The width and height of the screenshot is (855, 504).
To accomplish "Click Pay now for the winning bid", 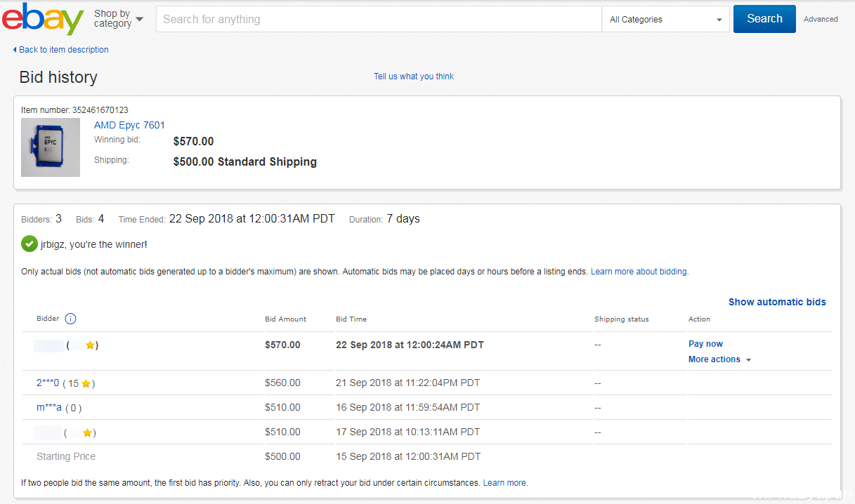I will [x=705, y=344].
